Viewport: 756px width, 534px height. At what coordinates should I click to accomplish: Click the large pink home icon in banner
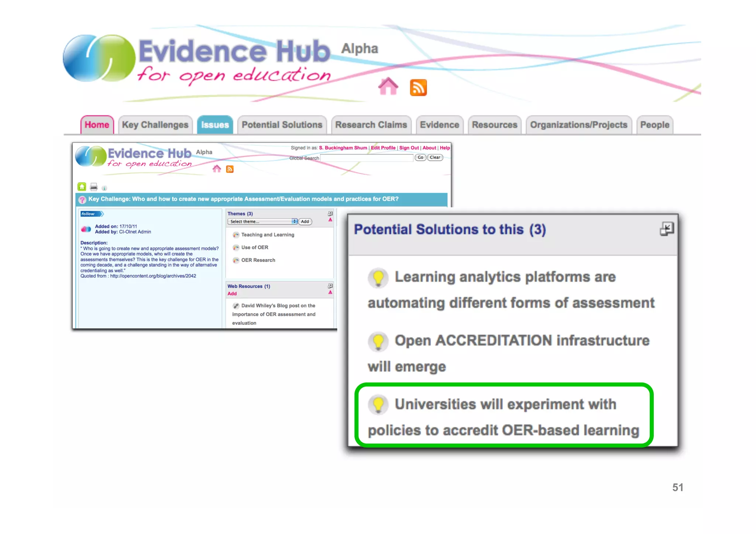coord(388,87)
